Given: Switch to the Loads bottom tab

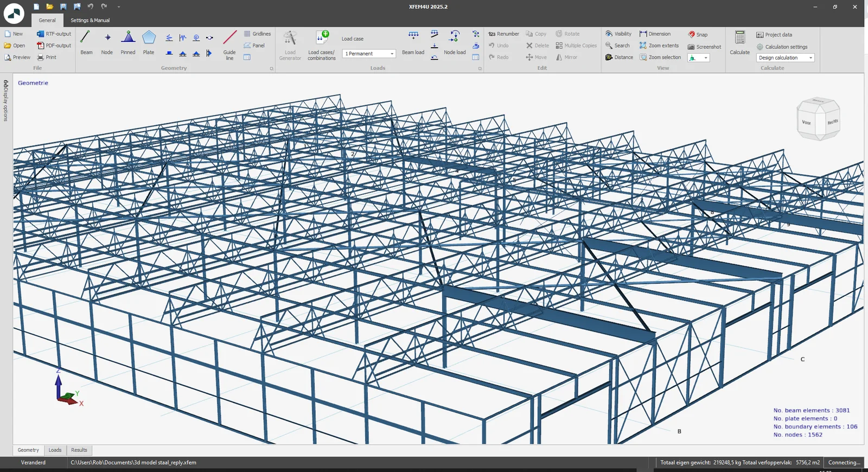Looking at the screenshot, I should [55, 450].
